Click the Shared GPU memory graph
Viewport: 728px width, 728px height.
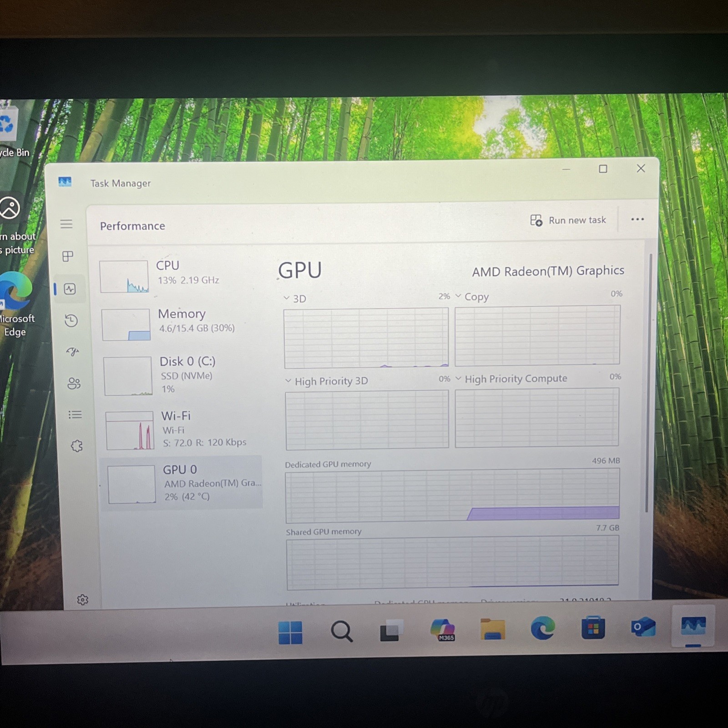[453, 563]
